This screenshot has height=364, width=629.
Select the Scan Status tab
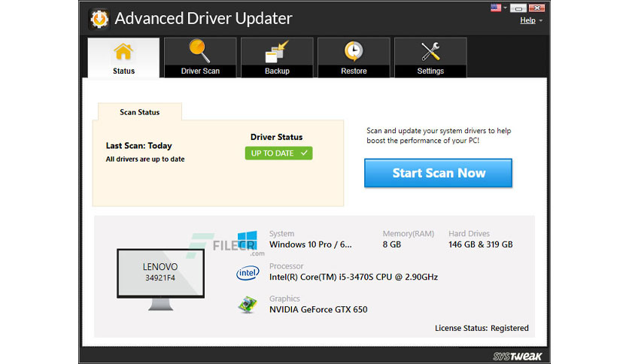click(140, 112)
